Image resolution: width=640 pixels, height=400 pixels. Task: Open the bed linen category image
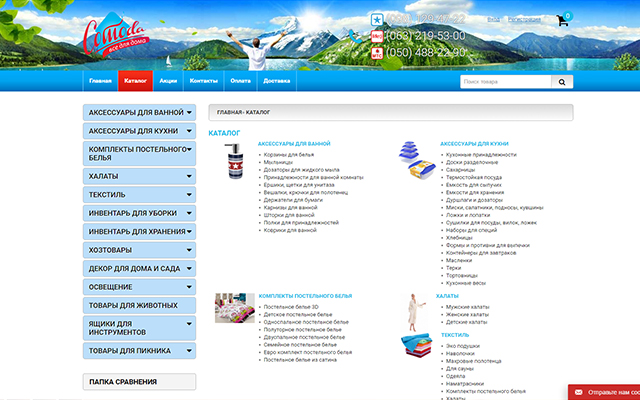coord(235,308)
